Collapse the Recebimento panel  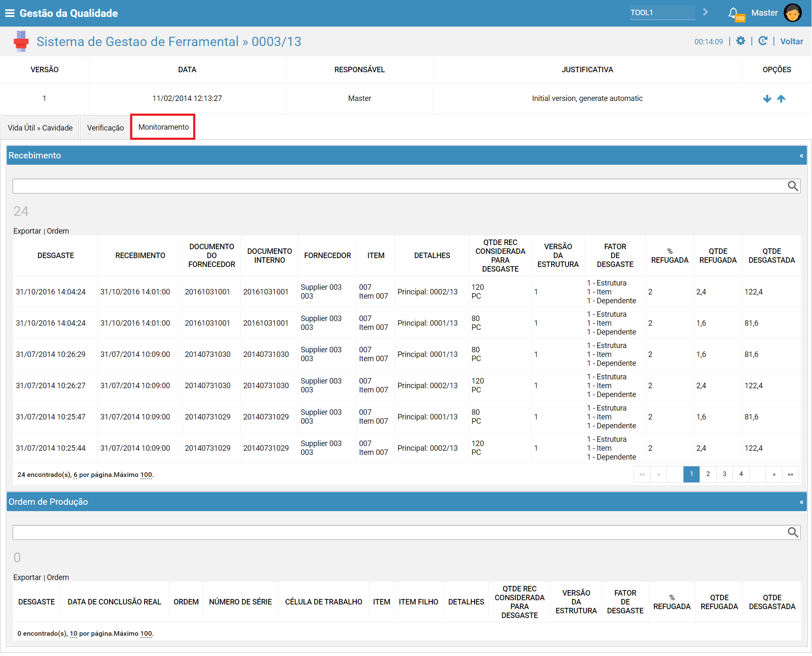pos(801,156)
